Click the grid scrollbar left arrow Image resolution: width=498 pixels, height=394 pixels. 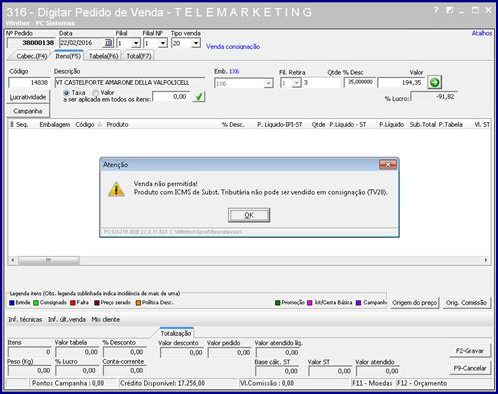[13, 260]
